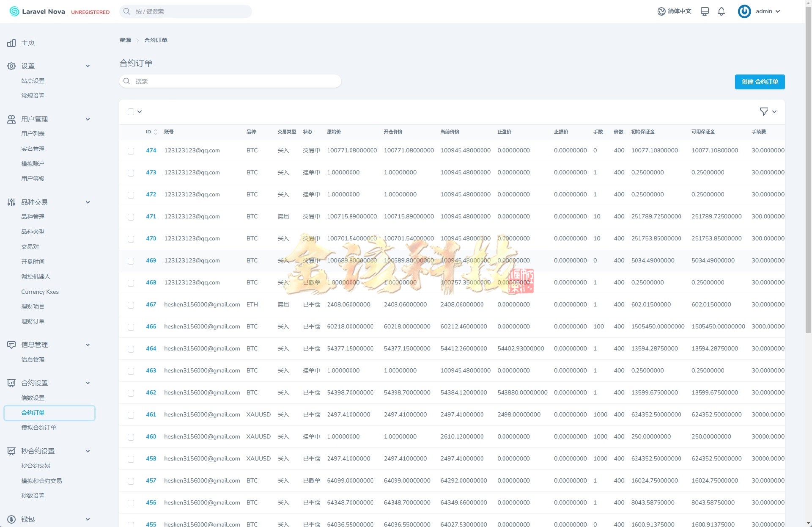Screen dimensions: 812x527
Task: Open order ID 471 link
Action: [x=151, y=216]
